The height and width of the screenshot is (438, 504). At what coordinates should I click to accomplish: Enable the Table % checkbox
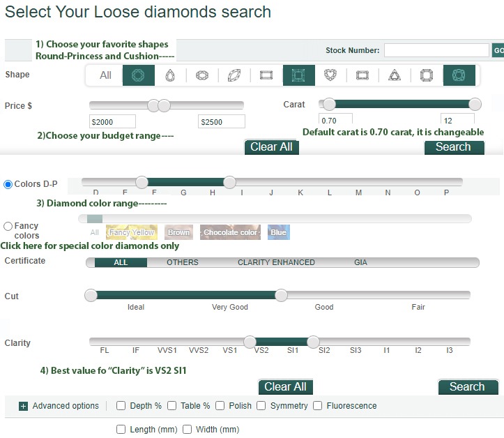pyautogui.click(x=172, y=405)
